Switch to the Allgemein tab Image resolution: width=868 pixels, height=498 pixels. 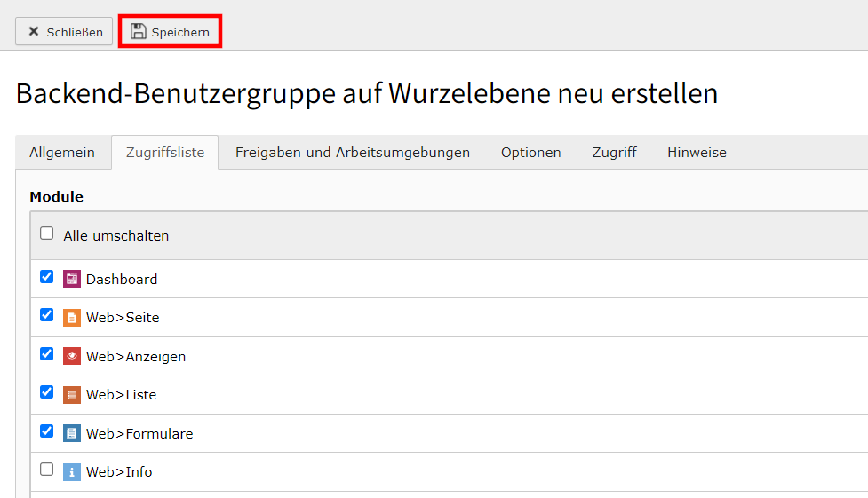(x=62, y=152)
